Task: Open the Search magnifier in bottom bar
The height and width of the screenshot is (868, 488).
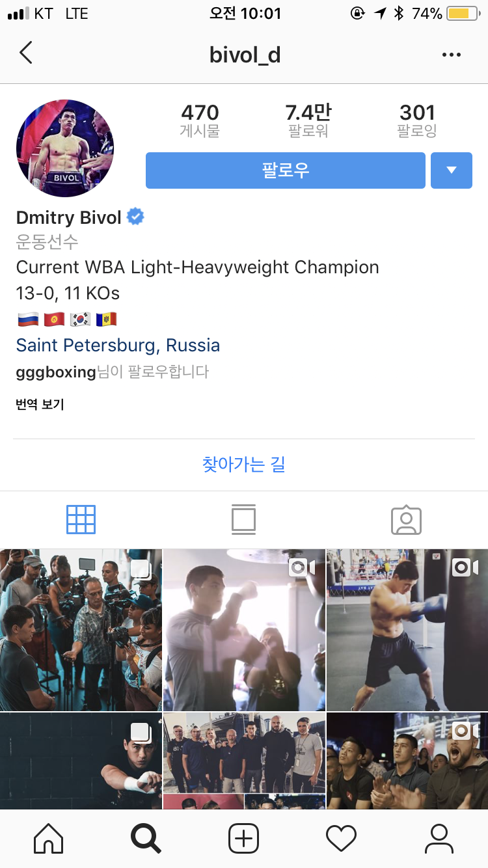Action: [x=146, y=838]
